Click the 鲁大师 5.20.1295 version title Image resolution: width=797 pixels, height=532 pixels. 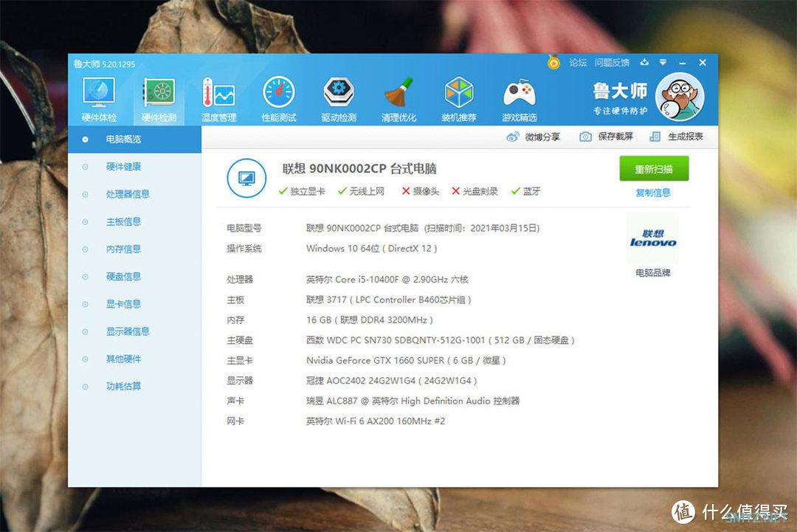point(104,64)
